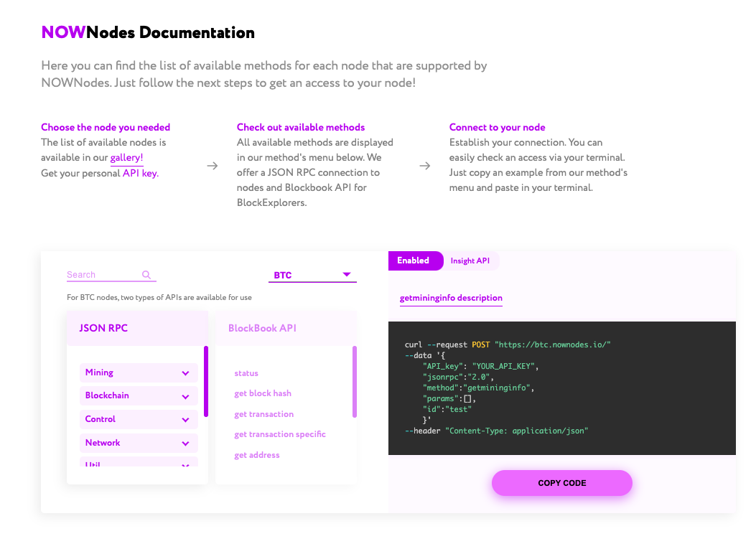Select the status method

tap(246, 373)
